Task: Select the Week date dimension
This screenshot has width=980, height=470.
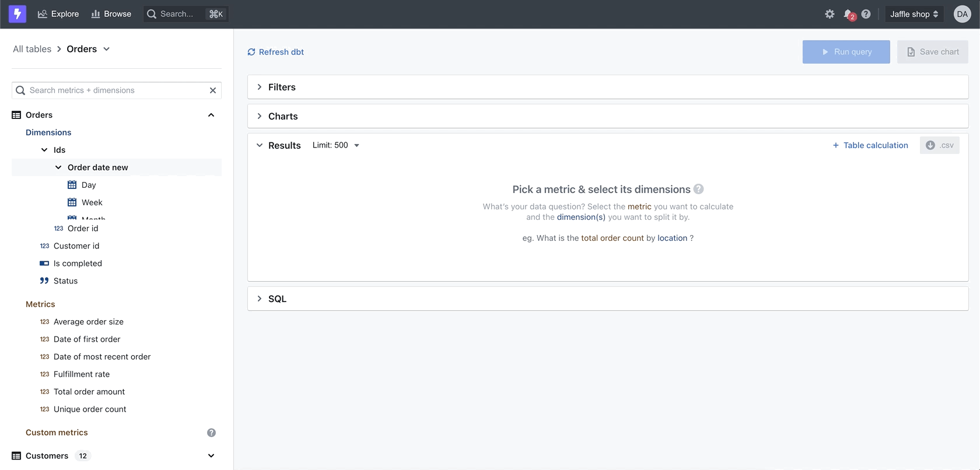Action: coord(92,202)
